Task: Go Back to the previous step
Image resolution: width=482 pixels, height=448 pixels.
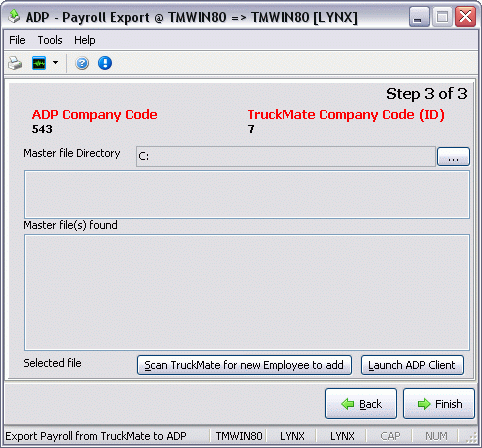Action: pos(361,404)
